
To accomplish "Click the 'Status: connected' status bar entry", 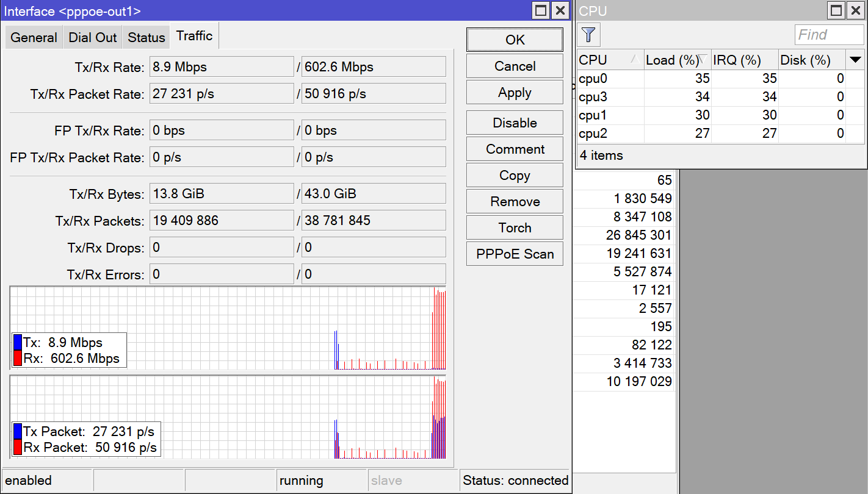I will click(x=515, y=481).
